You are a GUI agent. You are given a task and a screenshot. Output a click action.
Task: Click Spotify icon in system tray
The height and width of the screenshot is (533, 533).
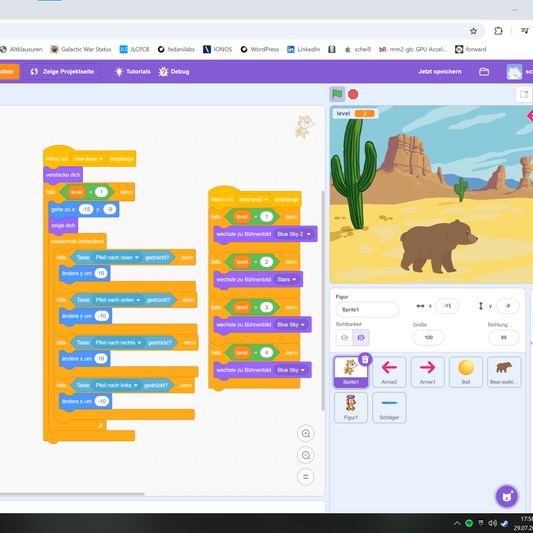(x=469, y=523)
